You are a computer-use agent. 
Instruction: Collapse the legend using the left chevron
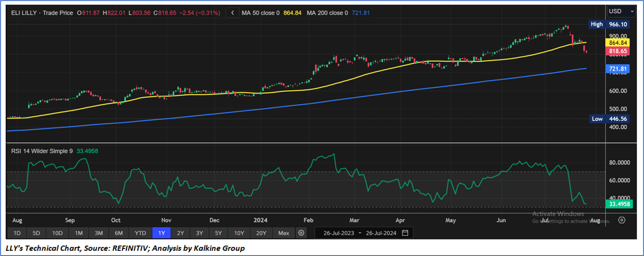233,13
